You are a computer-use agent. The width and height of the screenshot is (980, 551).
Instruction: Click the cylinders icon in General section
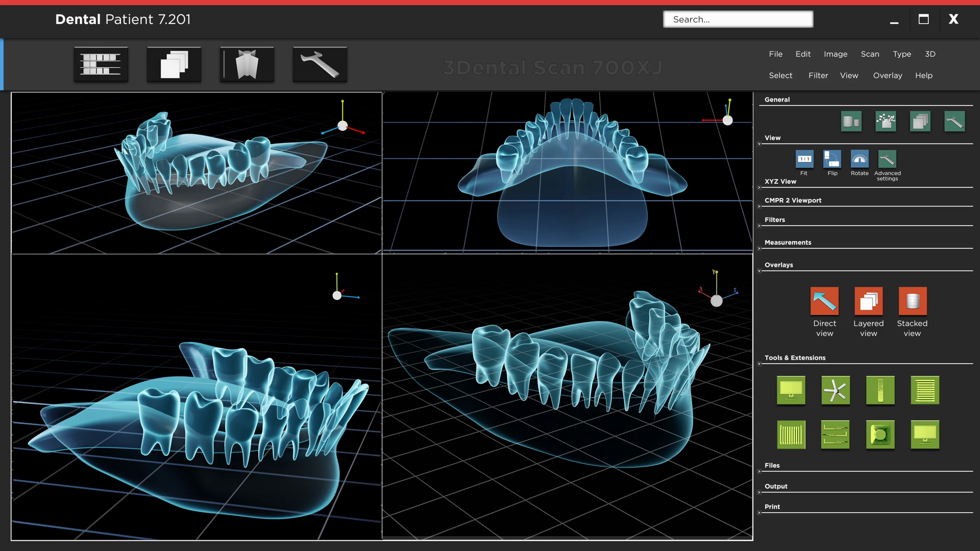pyautogui.click(x=851, y=121)
